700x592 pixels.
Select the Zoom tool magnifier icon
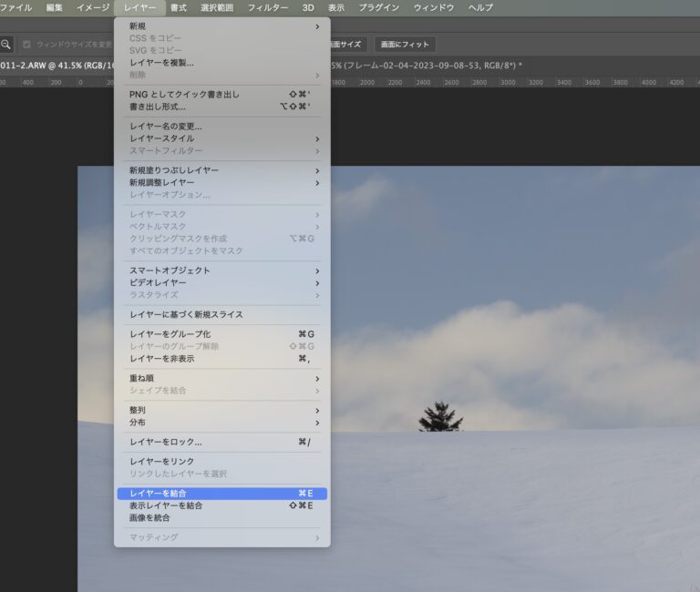click(6, 44)
